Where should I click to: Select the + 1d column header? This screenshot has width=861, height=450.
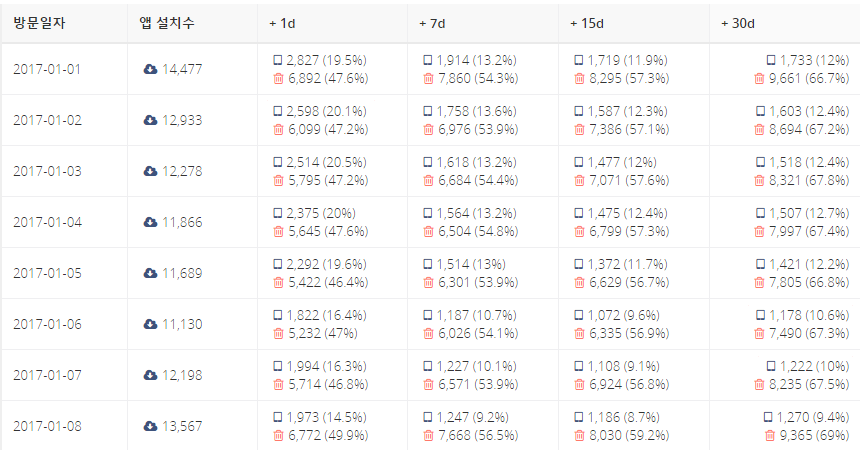[x=282, y=23]
